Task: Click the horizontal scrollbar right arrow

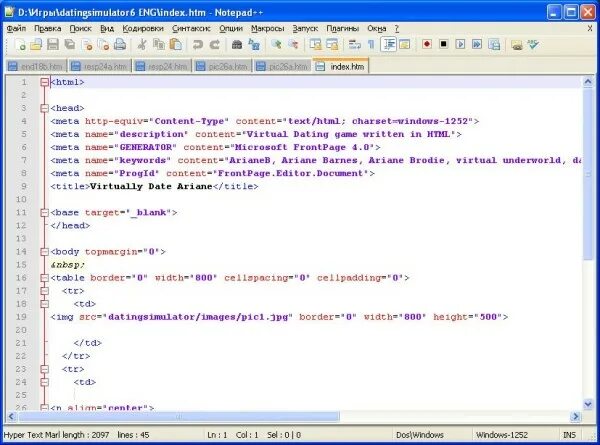Action: coord(575,416)
